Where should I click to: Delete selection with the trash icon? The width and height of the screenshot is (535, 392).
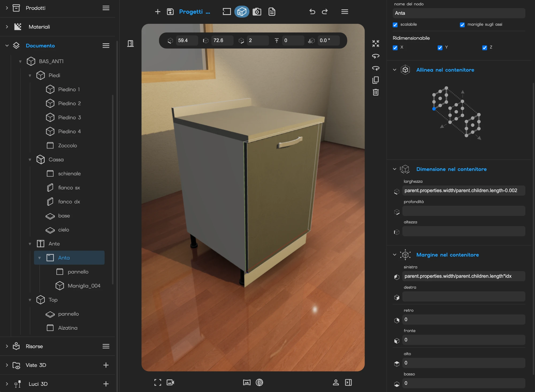pyautogui.click(x=376, y=92)
